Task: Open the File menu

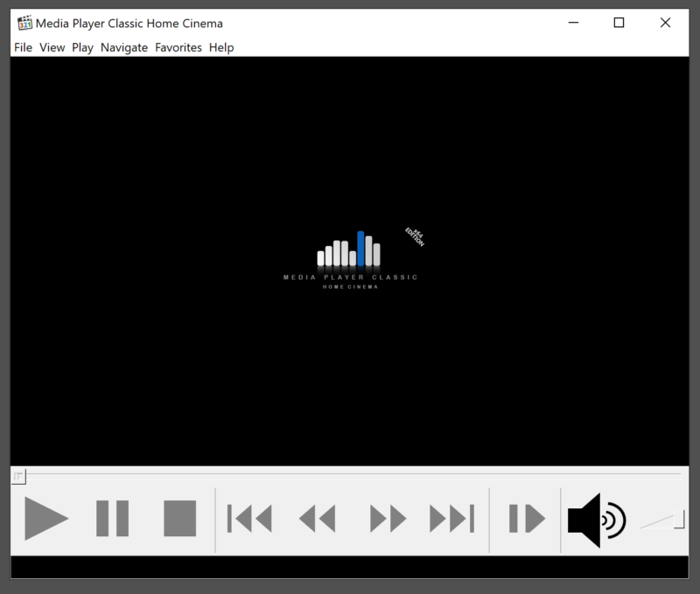Action: [x=23, y=47]
